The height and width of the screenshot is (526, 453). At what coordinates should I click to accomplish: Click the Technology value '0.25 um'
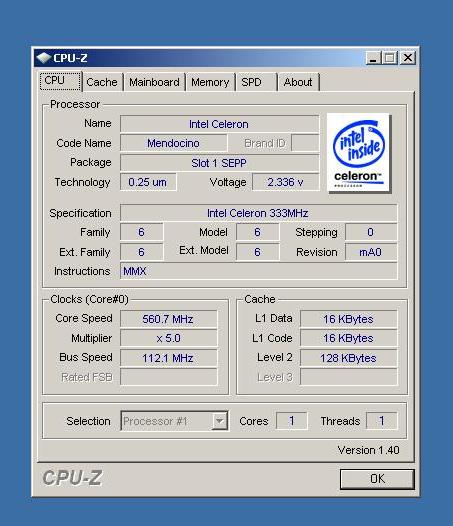tap(148, 182)
